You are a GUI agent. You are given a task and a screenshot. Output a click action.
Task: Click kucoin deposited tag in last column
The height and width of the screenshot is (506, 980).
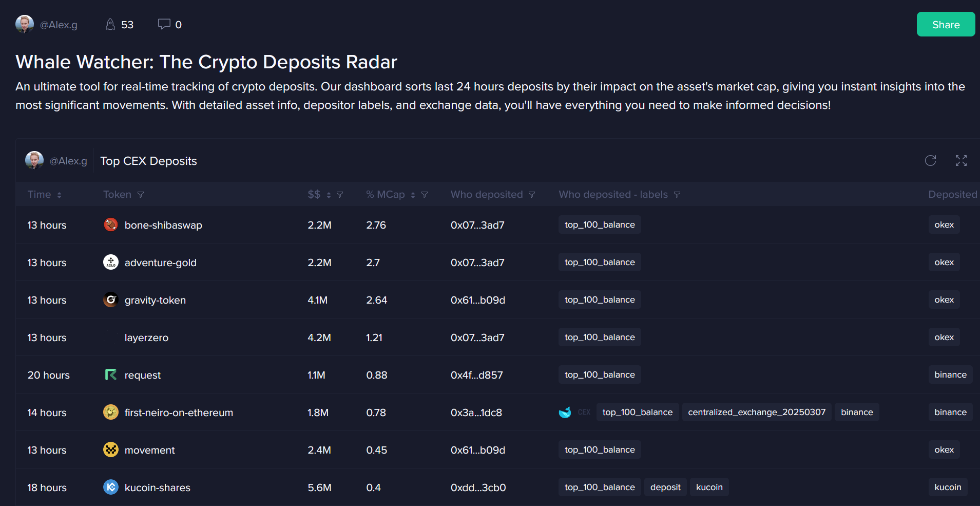point(948,487)
